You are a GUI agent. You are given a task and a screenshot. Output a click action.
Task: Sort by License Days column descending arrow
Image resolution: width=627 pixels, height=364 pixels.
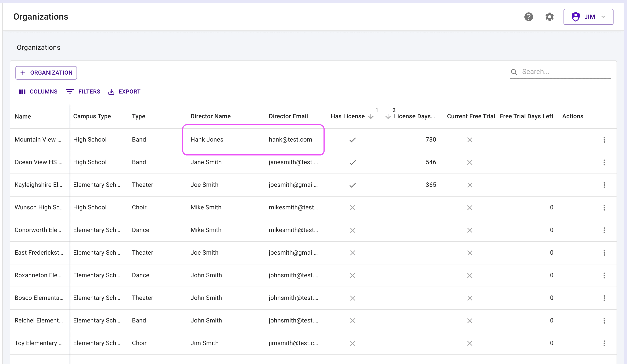click(389, 116)
